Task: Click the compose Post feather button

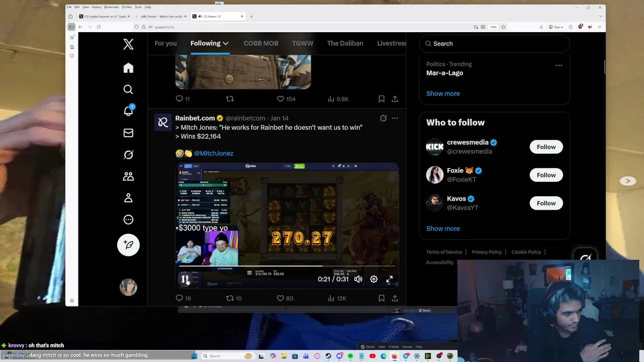Action: point(128,245)
